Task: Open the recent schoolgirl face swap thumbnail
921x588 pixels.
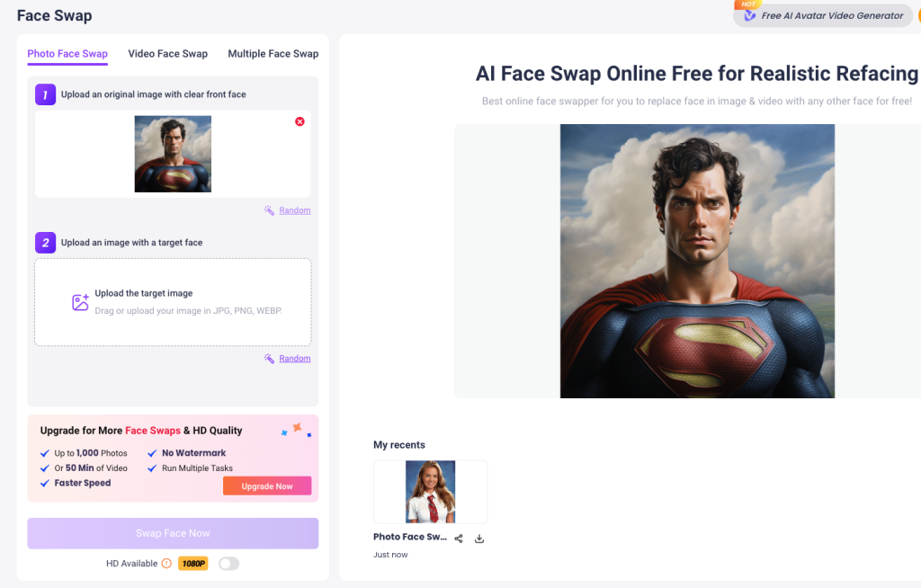Action: click(x=430, y=491)
